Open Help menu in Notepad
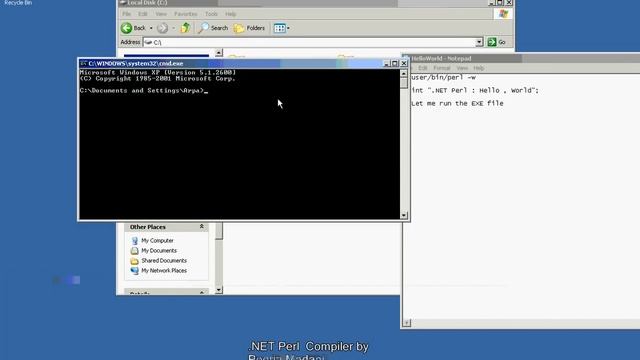Viewport: 640px width, 360px height. [479, 68]
